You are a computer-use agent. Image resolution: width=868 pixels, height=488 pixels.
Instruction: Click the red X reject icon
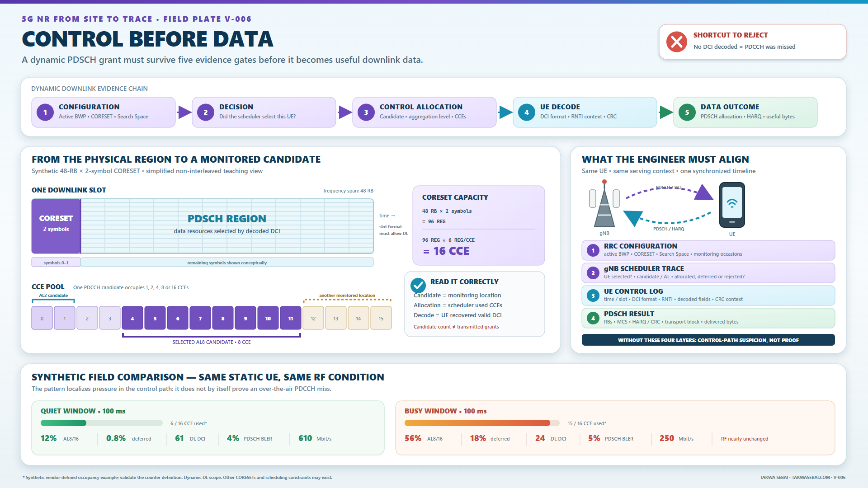(x=676, y=42)
